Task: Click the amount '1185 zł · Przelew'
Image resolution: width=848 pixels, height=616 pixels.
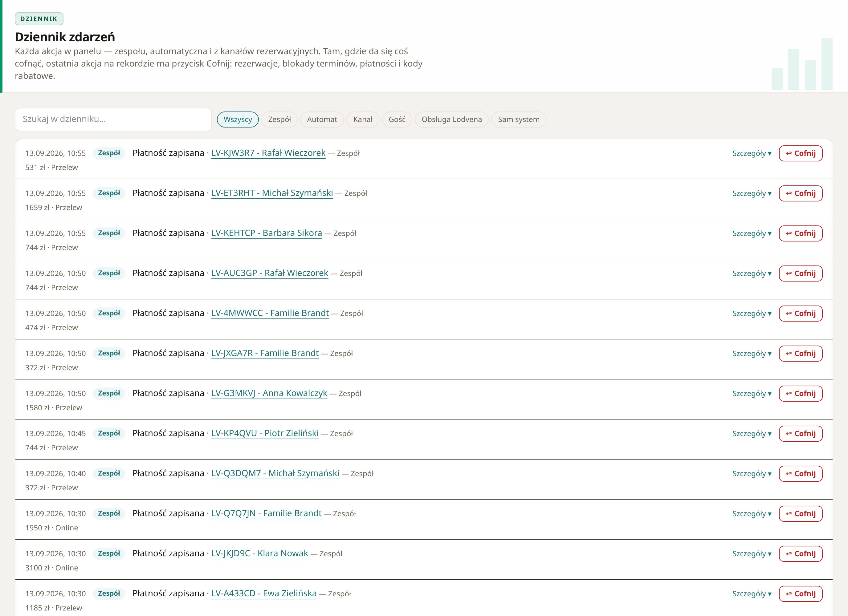Action: (x=54, y=607)
